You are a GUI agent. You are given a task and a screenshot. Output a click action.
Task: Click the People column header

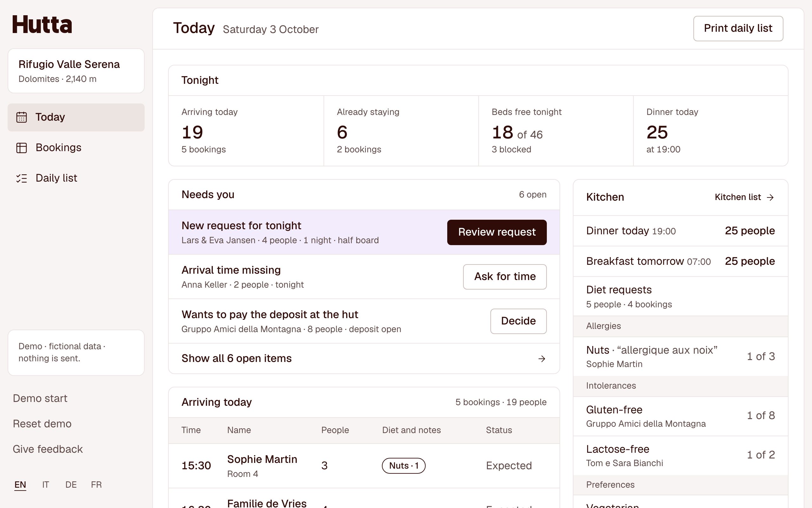pos(335,431)
